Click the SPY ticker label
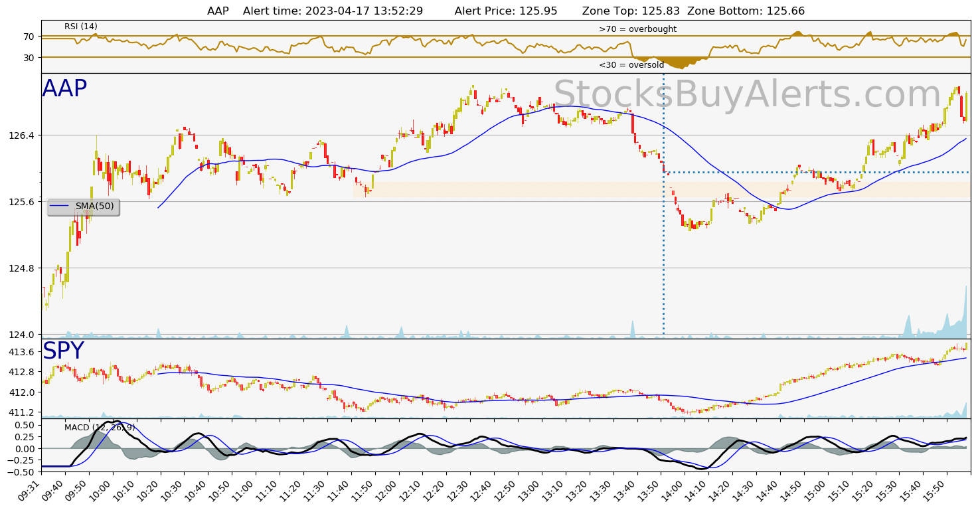Viewport: 980px width, 510px height. pyautogui.click(x=64, y=351)
